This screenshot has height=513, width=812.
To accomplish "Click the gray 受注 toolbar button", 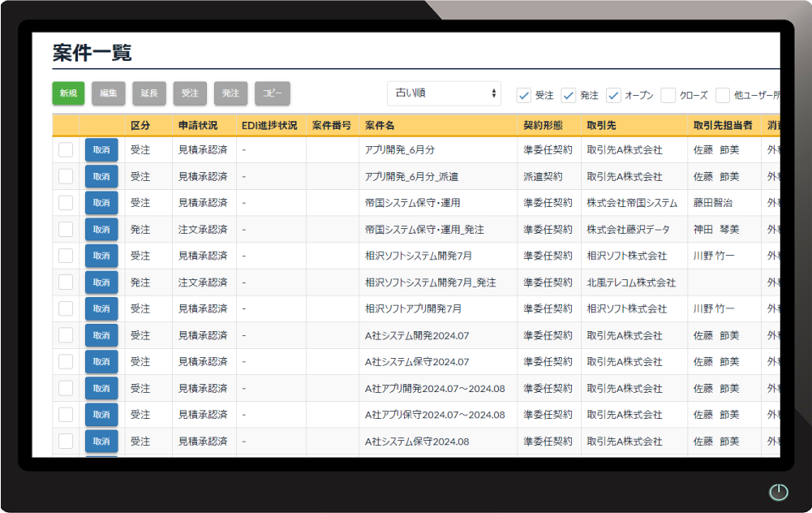I will 190,93.
